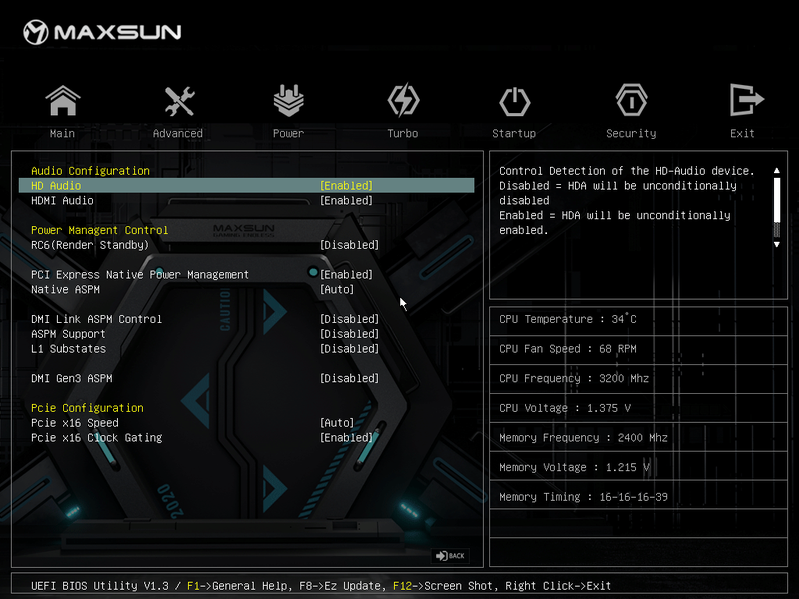Image resolution: width=799 pixels, height=599 pixels.
Task: Click the F12 Screen Shot hint
Action: pos(445,586)
